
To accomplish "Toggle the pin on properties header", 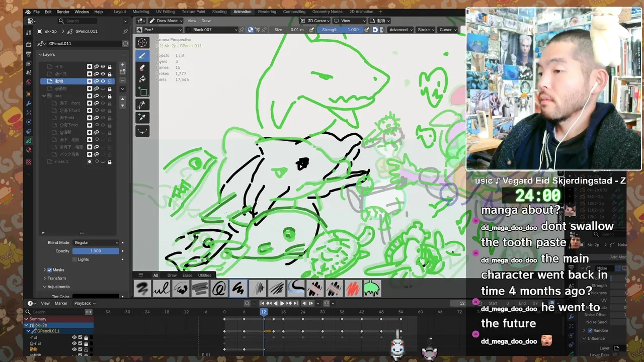I will click(x=125, y=31).
